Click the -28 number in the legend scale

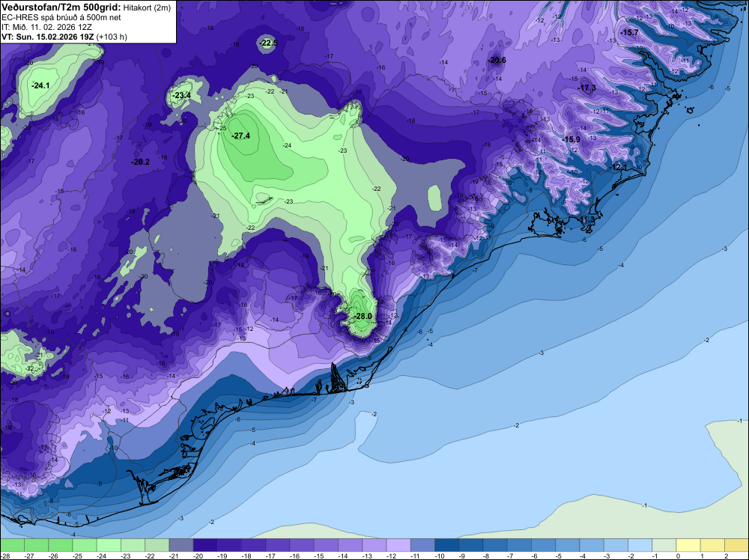(6, 556)
